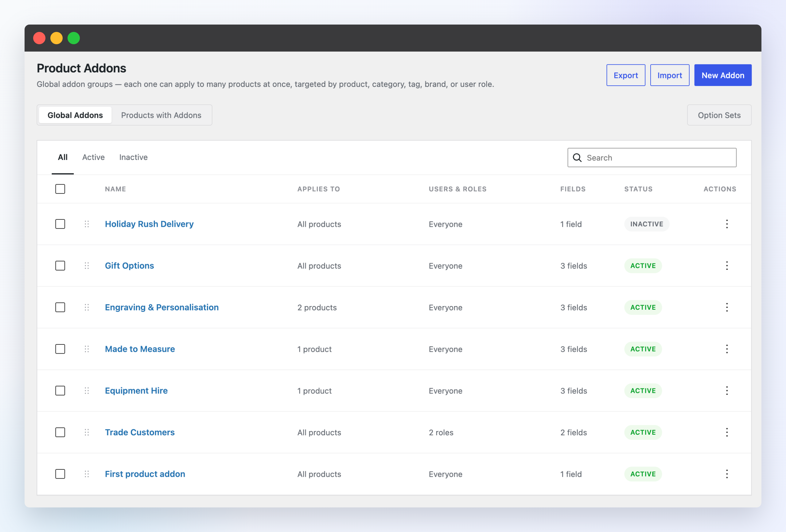Viewport: 786px width, 532px height.
Task: Click the INACTIVE badge on Holiday Rush Delivery
Action: [x=646, y=224]
